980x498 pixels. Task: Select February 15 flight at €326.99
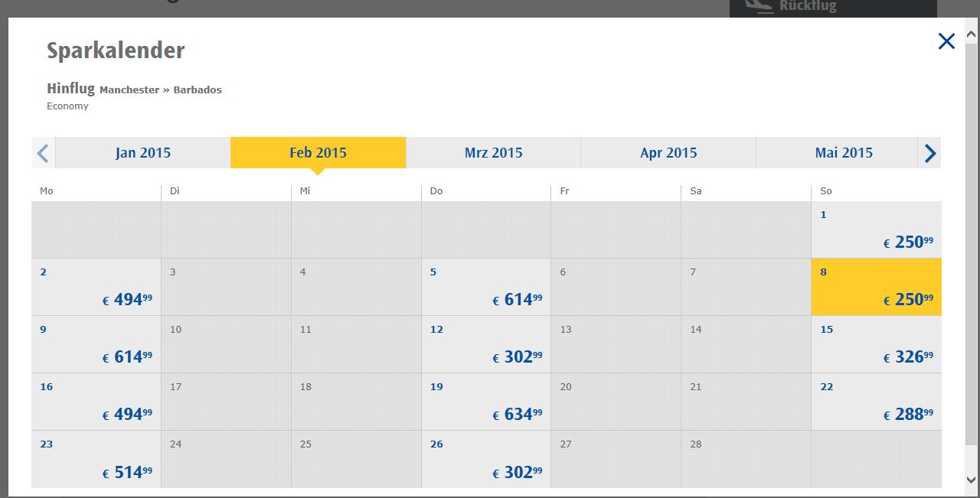click(x=877, y=344)
